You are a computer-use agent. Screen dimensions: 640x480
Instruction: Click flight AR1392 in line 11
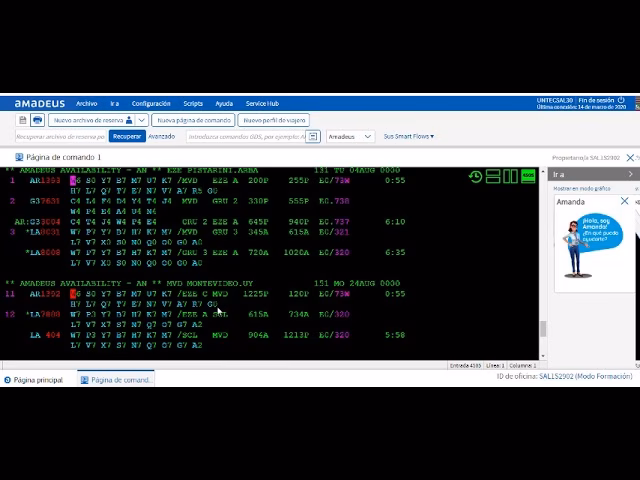point(45,294)
